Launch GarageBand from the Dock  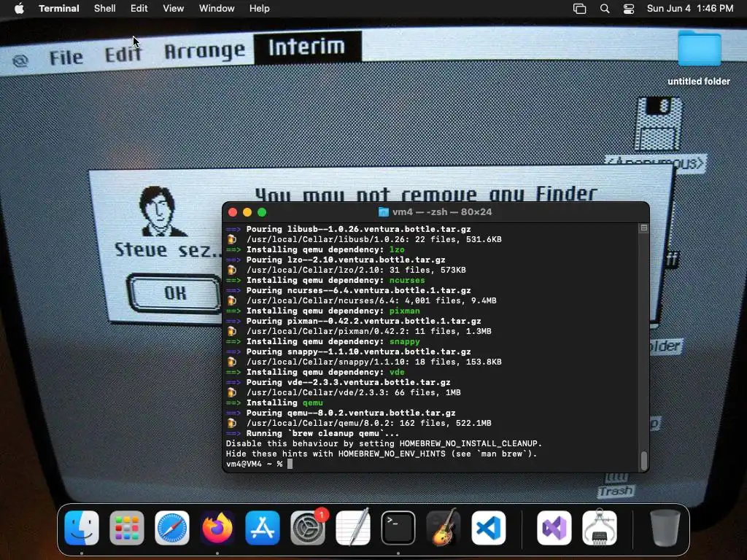point(444,528)
